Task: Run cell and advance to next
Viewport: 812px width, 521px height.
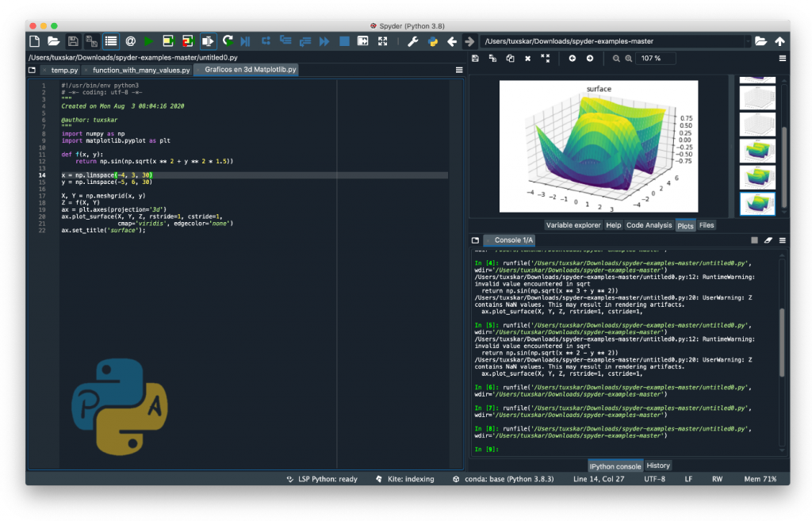Action: pos(187,41)
